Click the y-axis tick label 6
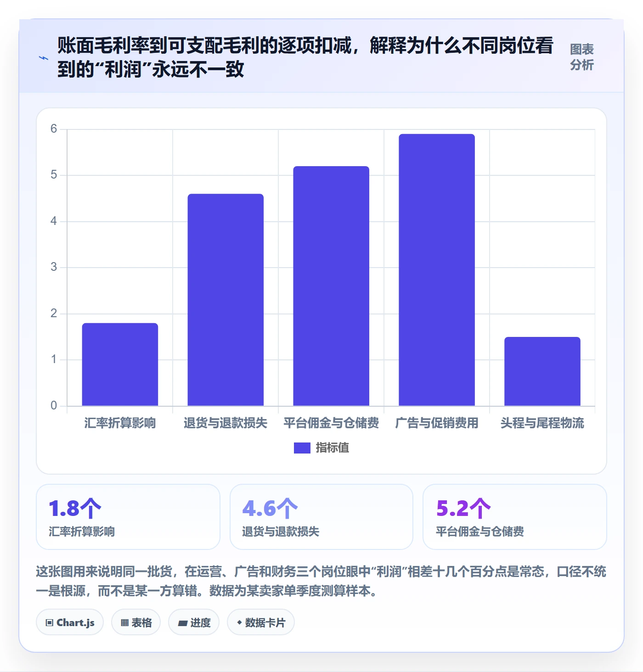The width and height of the screenshot is (643, 672). point(54,129)
